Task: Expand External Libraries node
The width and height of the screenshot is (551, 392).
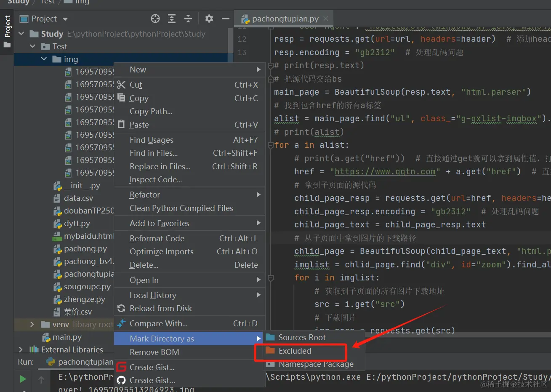Action: pyautogui.click(x=21, y=349)
